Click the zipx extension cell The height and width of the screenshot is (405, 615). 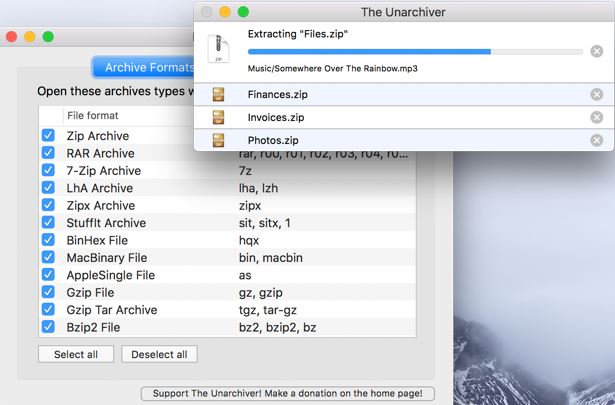tap(250, 206)
